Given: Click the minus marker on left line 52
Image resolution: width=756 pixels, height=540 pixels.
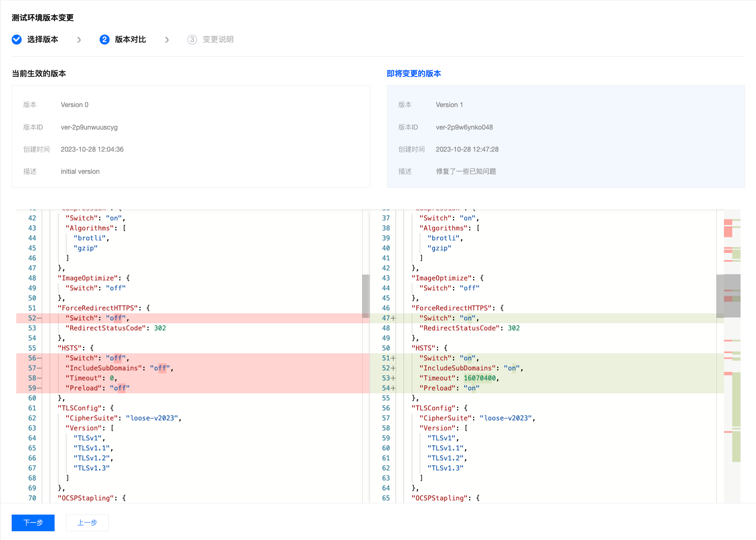Looking at the screenshot, I should [x=39, y=318].
